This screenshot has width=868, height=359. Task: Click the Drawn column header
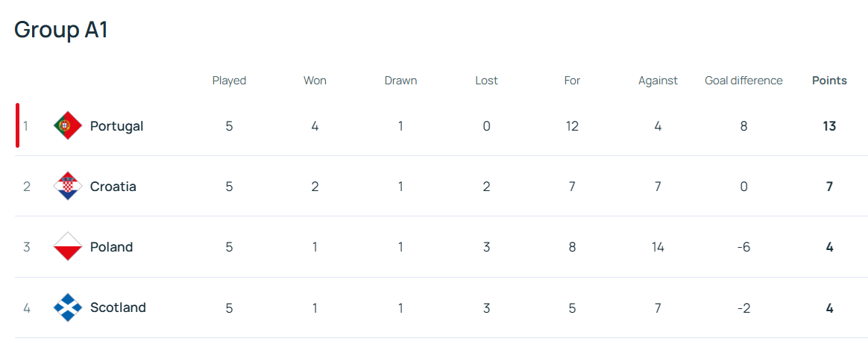coord(400,81)
